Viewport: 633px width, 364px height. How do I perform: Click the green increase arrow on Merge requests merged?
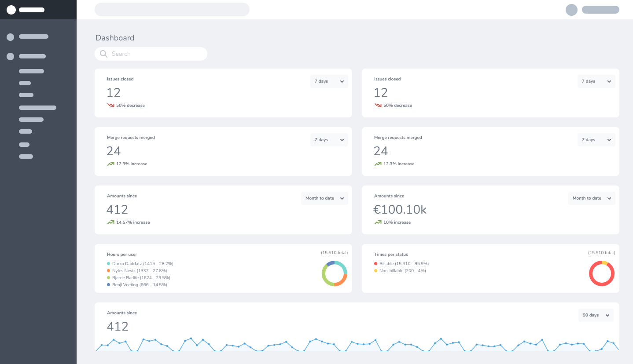click(x=110, y=163)
